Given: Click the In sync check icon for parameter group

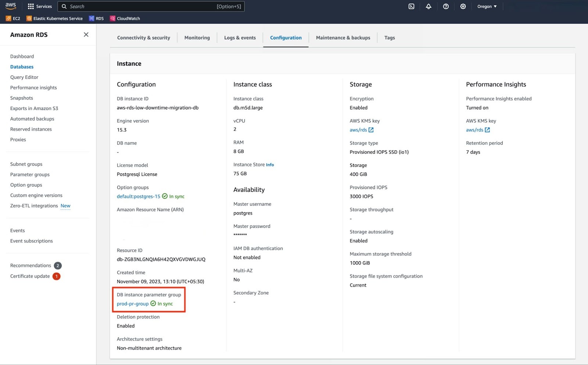Looking at the screenshot, I should (x=153, y=304).
